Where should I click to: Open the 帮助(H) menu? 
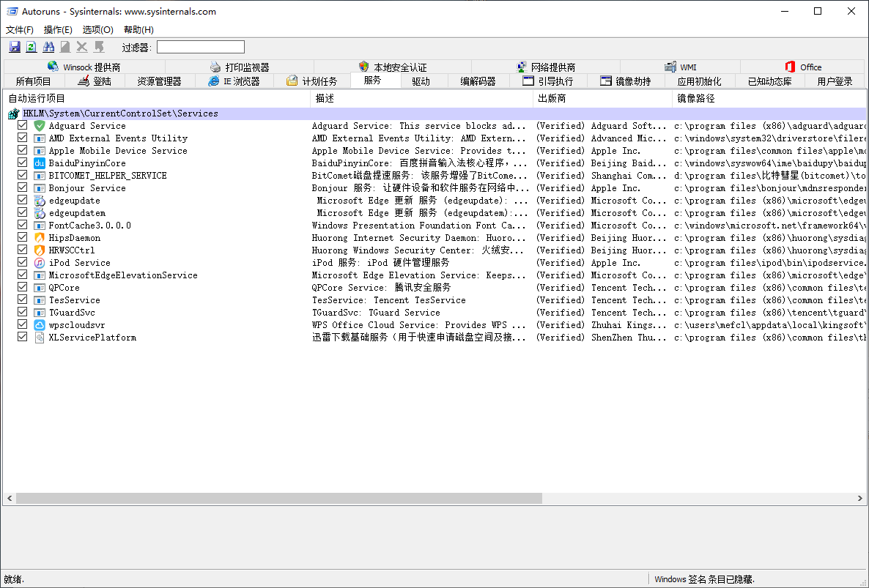pos(138,30)
